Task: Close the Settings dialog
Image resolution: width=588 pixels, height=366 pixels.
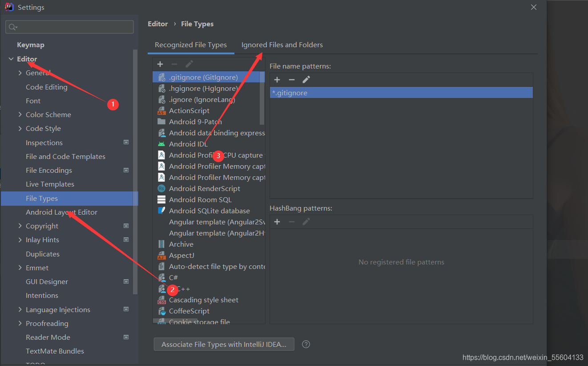Action: (x=534, y=7)
